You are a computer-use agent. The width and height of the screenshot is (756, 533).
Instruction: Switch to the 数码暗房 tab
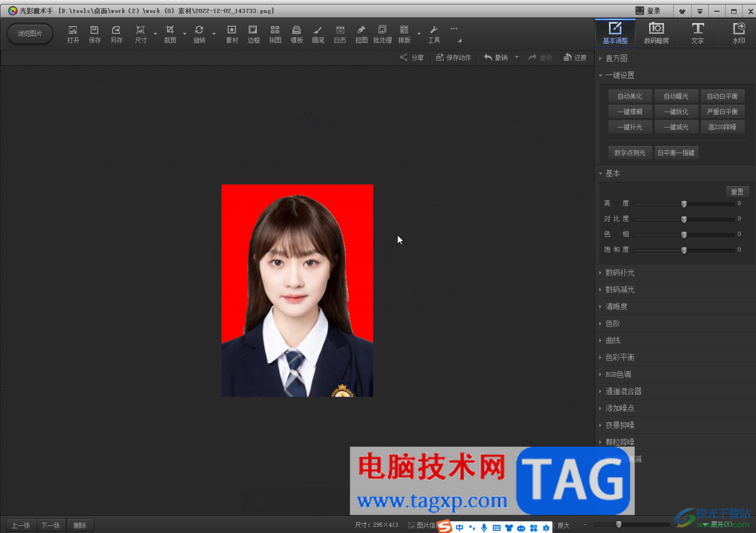coord(656,34)
